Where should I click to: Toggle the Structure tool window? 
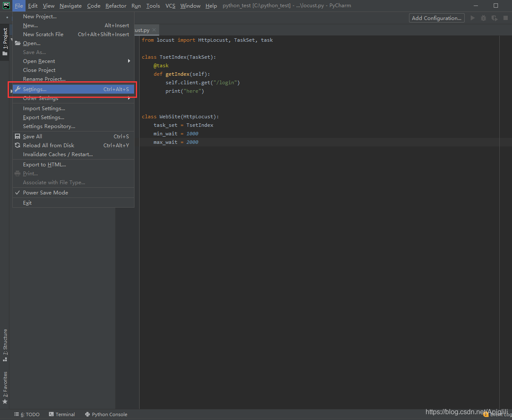point(5,345)
